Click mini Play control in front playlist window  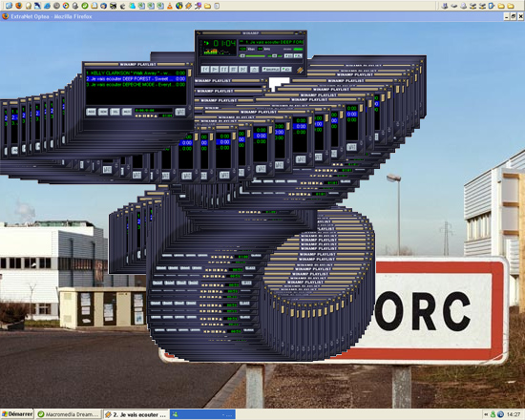click(x=141, y=115)
